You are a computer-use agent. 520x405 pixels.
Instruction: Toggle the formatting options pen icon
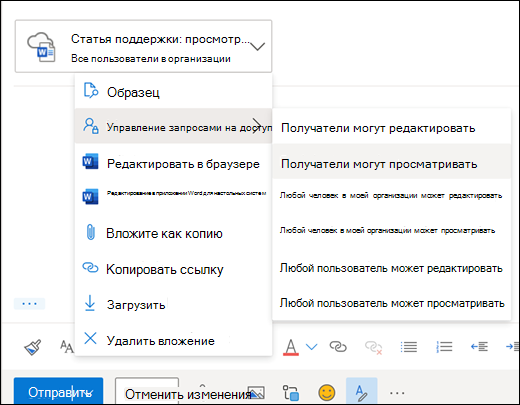pos(362,392)
